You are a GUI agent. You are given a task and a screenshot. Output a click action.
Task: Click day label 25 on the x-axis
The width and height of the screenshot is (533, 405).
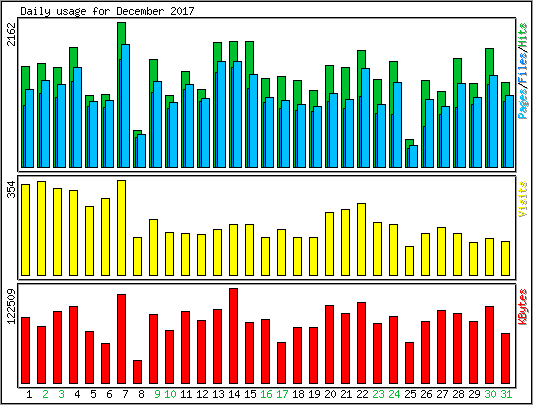point(410,394)
